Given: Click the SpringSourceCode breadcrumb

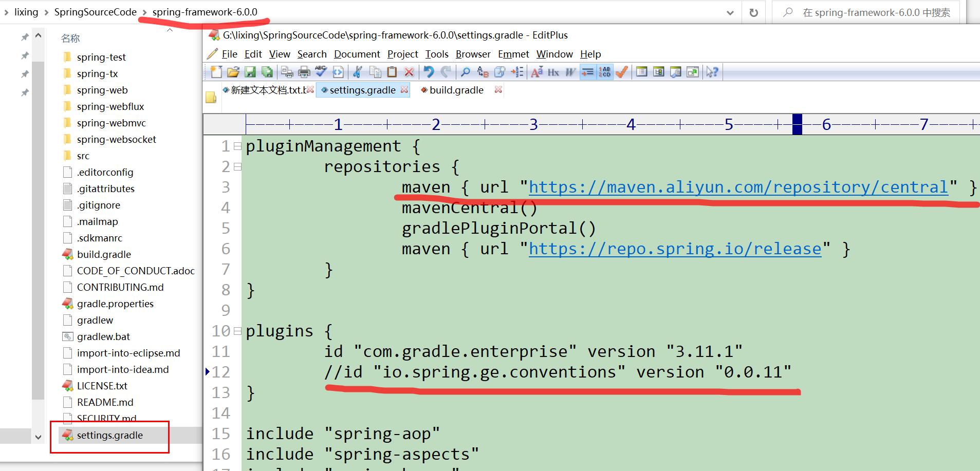Looking at the screenshot, I should pos(96,12).
